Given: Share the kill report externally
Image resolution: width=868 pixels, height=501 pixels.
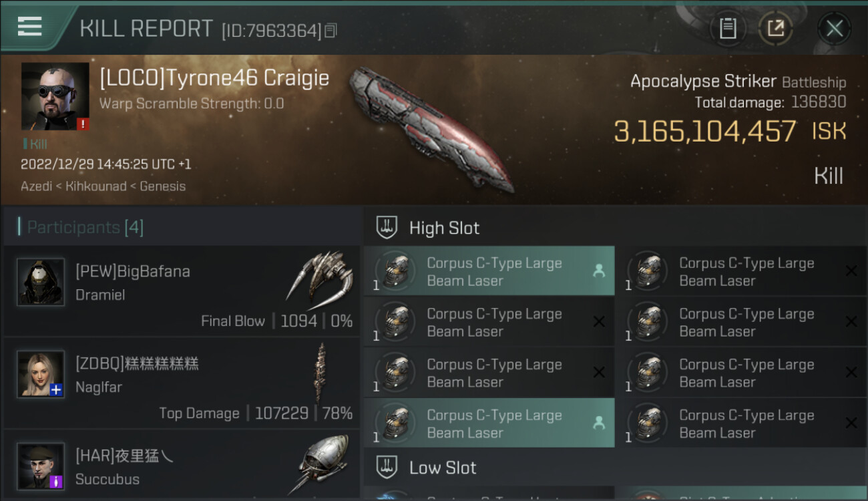Looking at the screenshot, I should 775,29.
